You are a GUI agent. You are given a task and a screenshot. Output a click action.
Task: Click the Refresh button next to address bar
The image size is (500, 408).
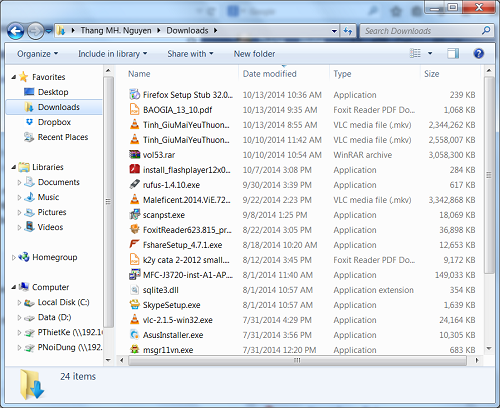coord(348,31)
